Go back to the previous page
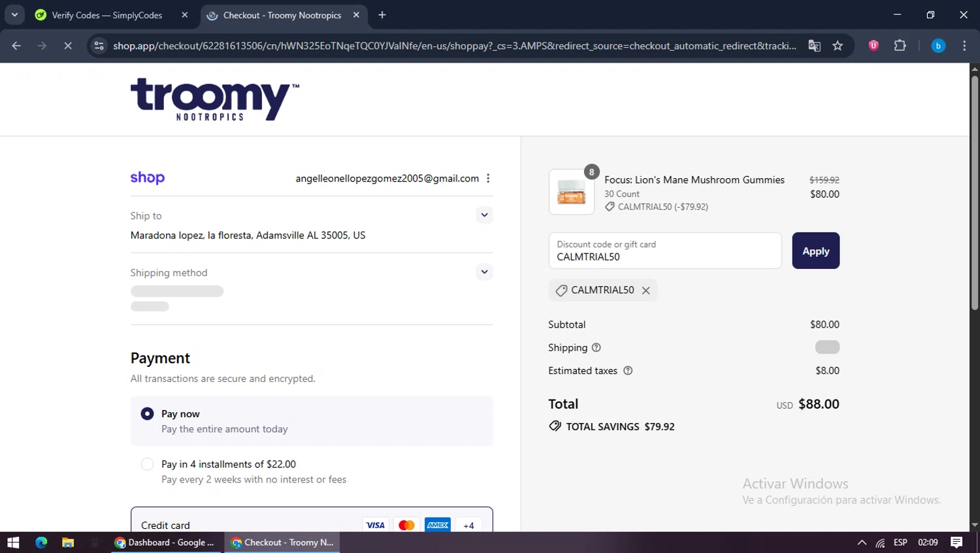980x553 pixels. (16, 46)
